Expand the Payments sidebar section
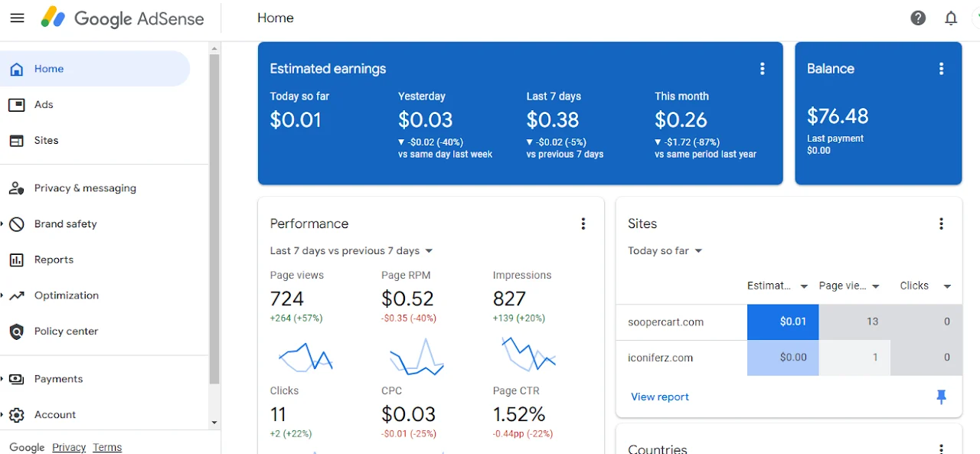Viewport: 980px width, 454px height. click(3, 379)
